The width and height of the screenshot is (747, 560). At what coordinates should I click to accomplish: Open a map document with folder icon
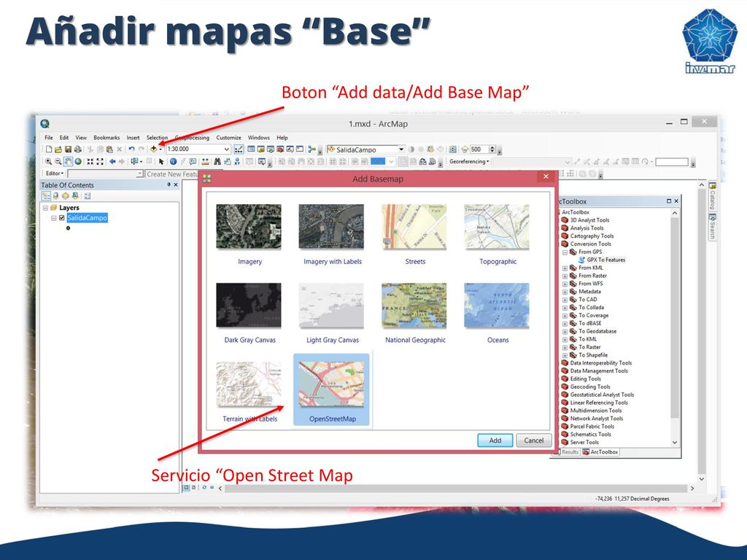point(58,149)
